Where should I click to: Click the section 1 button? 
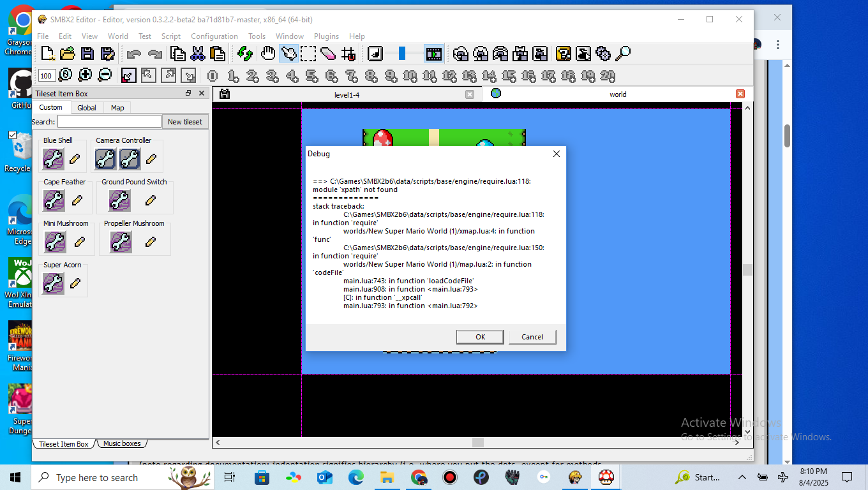232,76
